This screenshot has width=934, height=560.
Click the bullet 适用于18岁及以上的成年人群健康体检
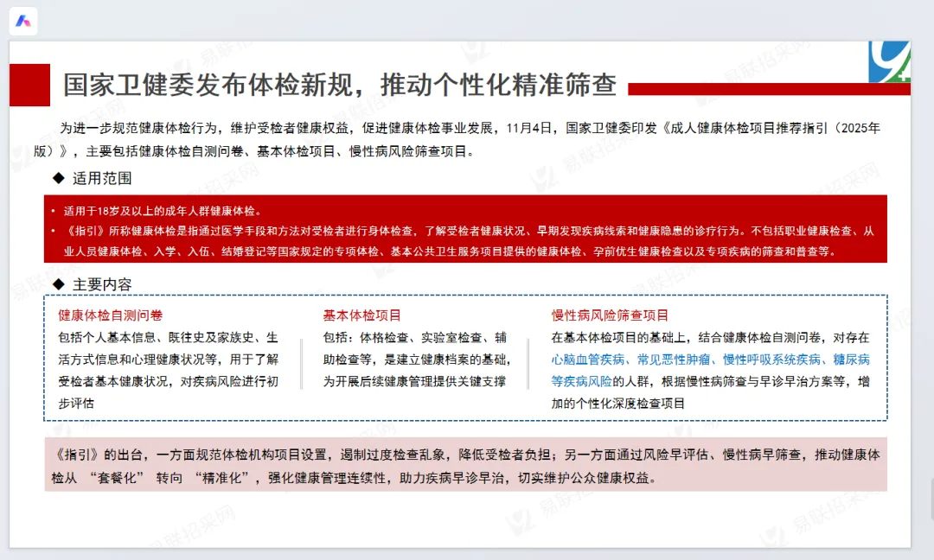click(x=163, y=211)
